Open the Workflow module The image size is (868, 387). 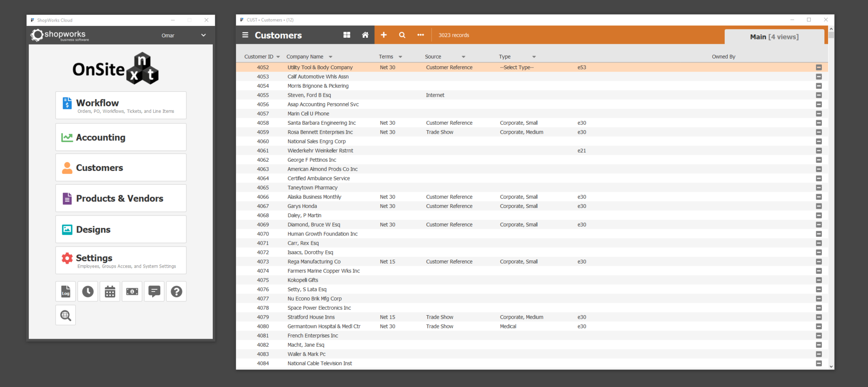[120, 105]
